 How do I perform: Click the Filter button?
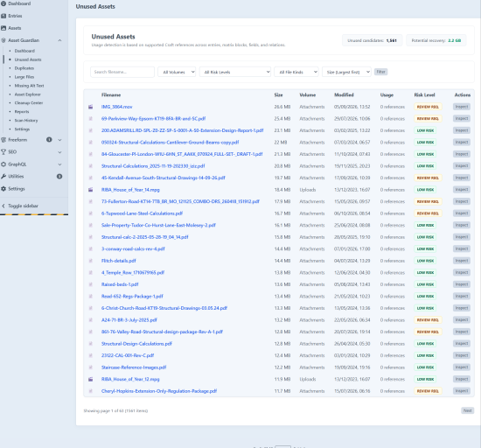[381, 72]
